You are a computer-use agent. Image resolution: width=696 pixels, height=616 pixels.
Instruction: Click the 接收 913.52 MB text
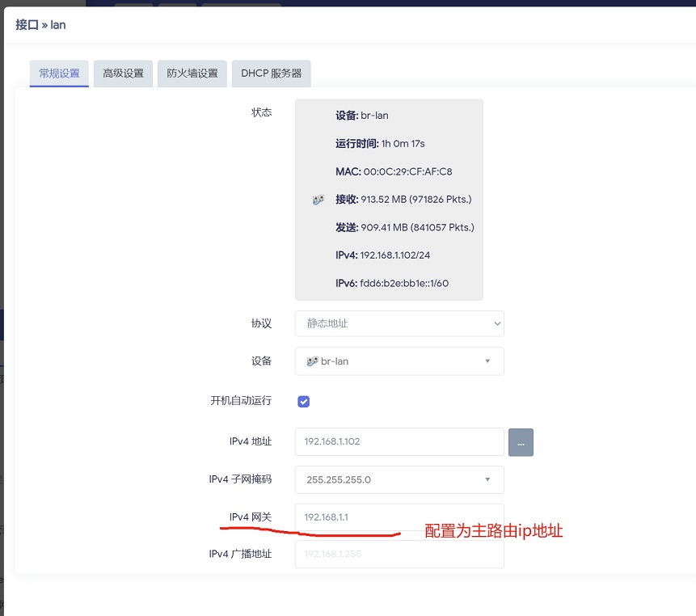[403, 199]
